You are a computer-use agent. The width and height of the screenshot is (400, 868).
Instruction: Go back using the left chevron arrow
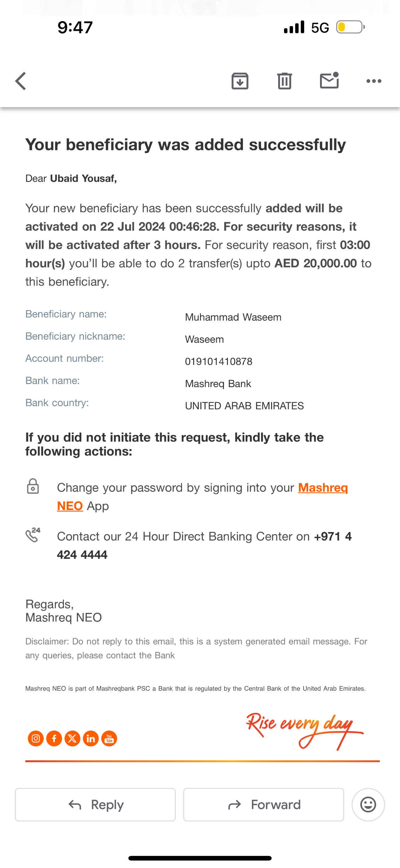click(x=20, y=81)
